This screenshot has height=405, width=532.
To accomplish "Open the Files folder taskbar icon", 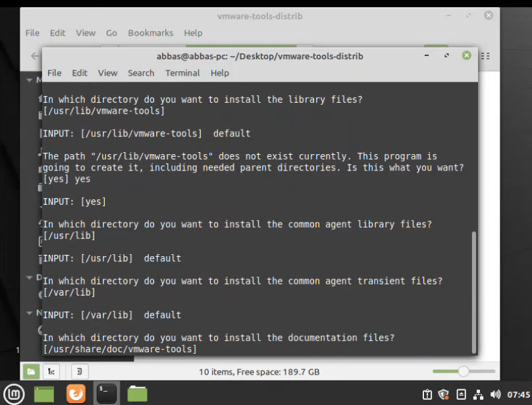I will (x=138, y=394).
